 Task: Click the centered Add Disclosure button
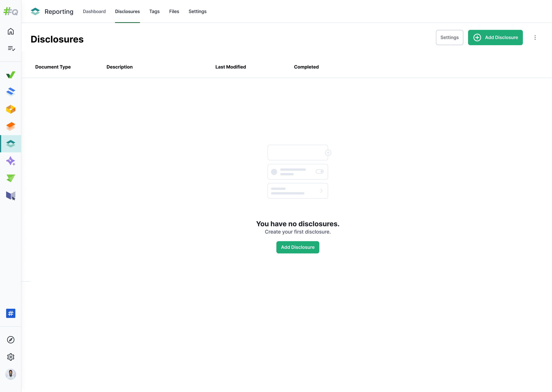point(297,247)
